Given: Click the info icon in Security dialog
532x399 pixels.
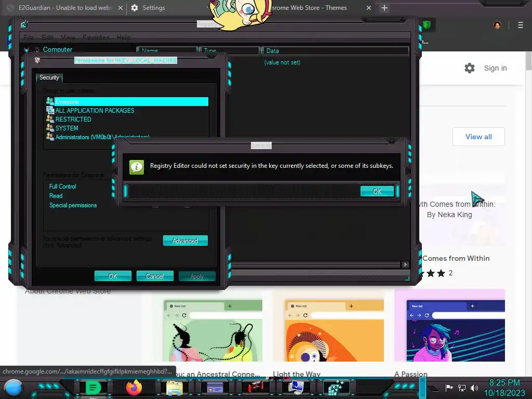Looking at the screenshot, I should 137,167.
